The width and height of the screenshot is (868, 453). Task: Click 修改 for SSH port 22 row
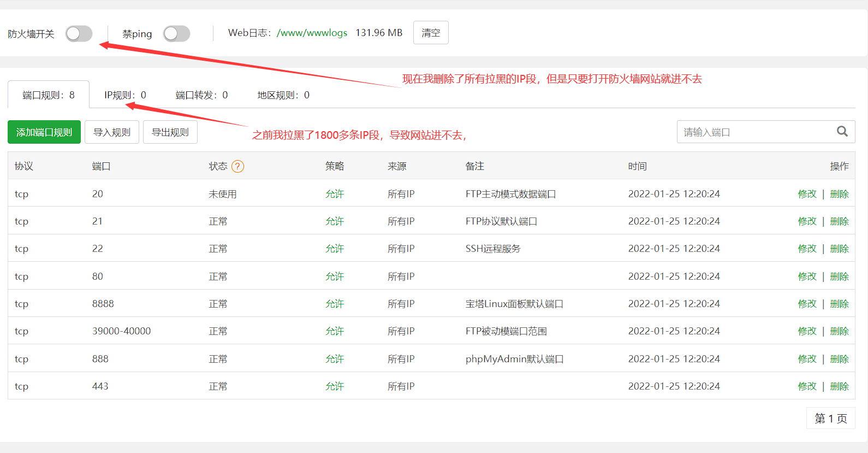807,249
